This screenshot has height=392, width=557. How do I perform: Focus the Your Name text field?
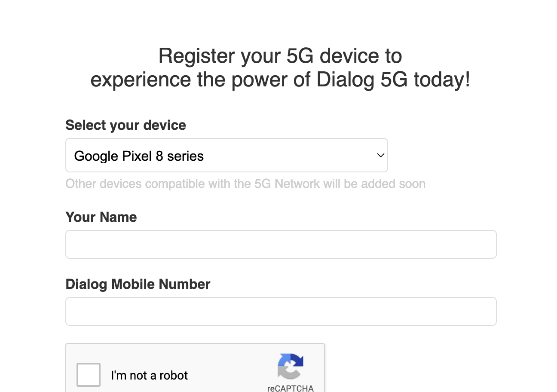(x=281, y=244)
